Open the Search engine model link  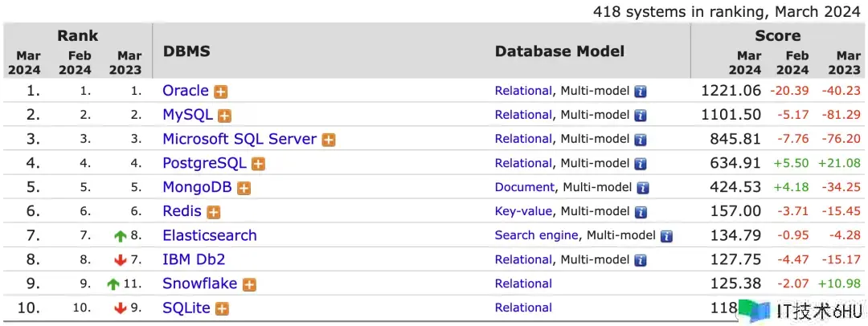pos(536,235)
